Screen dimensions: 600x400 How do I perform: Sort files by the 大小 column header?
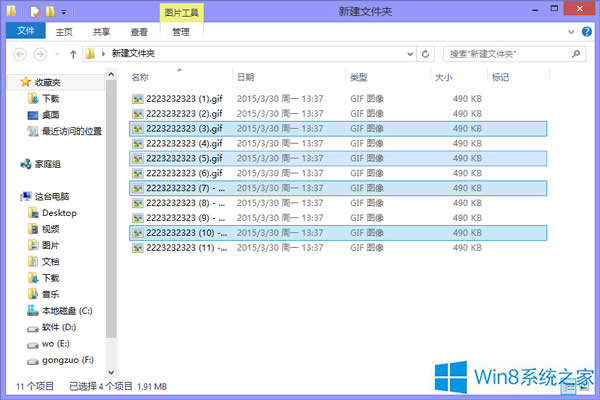pos(446,77)
